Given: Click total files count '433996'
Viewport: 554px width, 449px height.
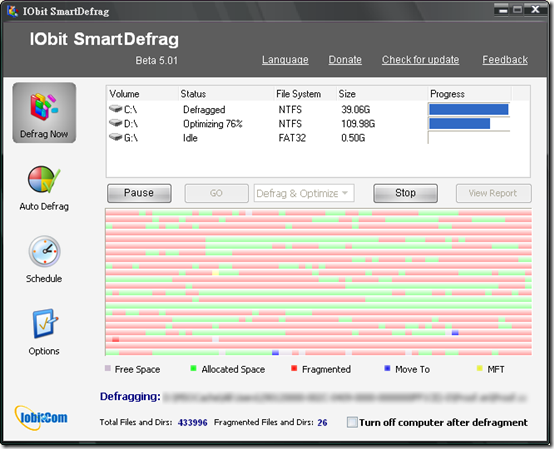Looking at the screenshot, I should coord(193,423).
